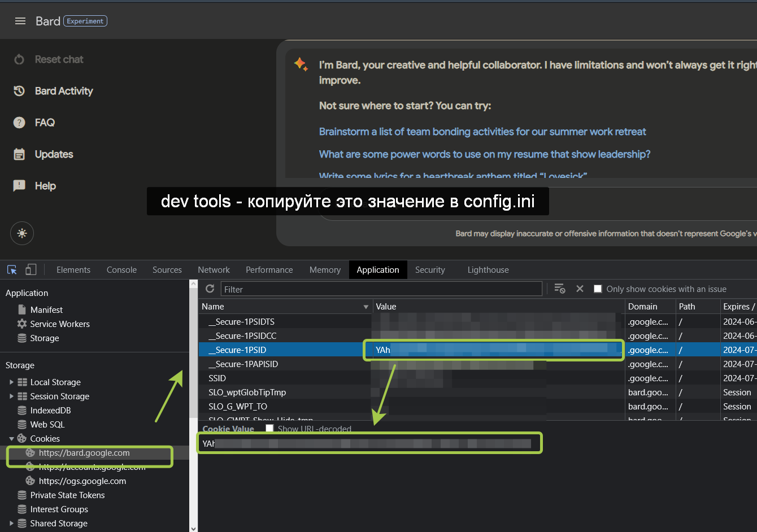The image size is (757, 532).
Task: Switch to the Network tab
Action: [x=214, y=269]
